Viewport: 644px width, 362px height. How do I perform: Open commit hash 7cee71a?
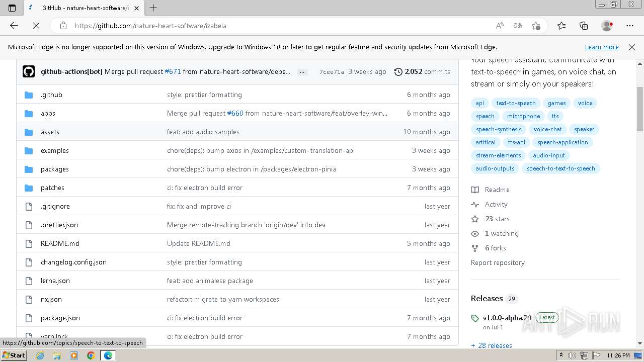pyautogui.click(x=332, y=72)
